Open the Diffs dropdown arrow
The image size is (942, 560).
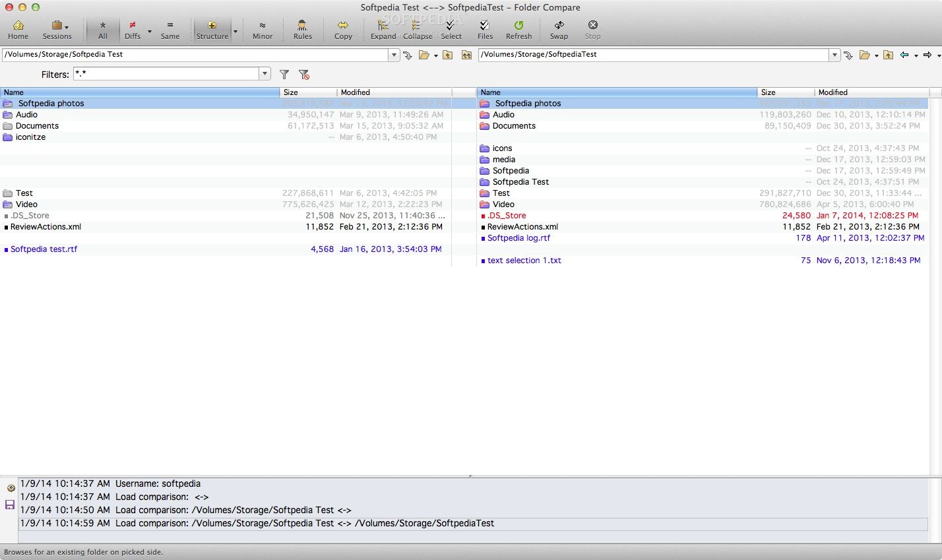(x=150, y=31)
